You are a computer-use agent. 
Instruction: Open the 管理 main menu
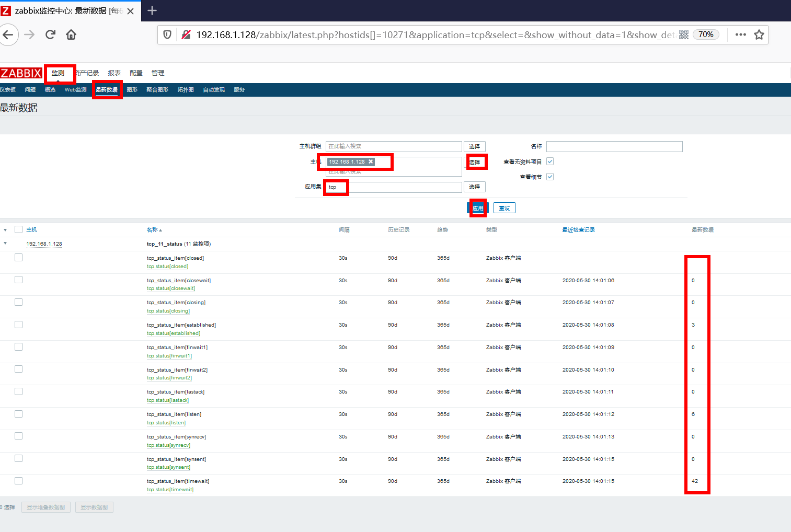pyautogui.click(x=158, y=73)
